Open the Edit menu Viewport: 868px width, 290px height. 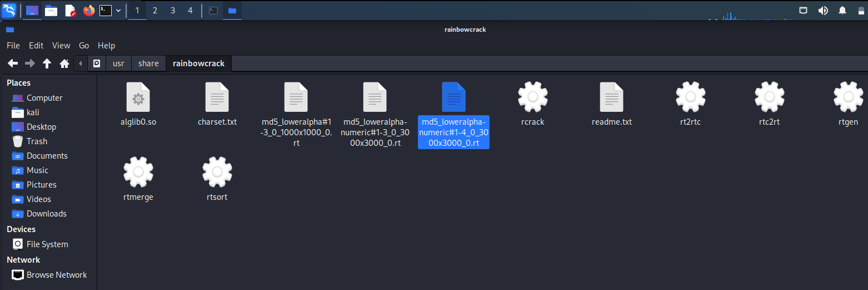tap(36, 46)
